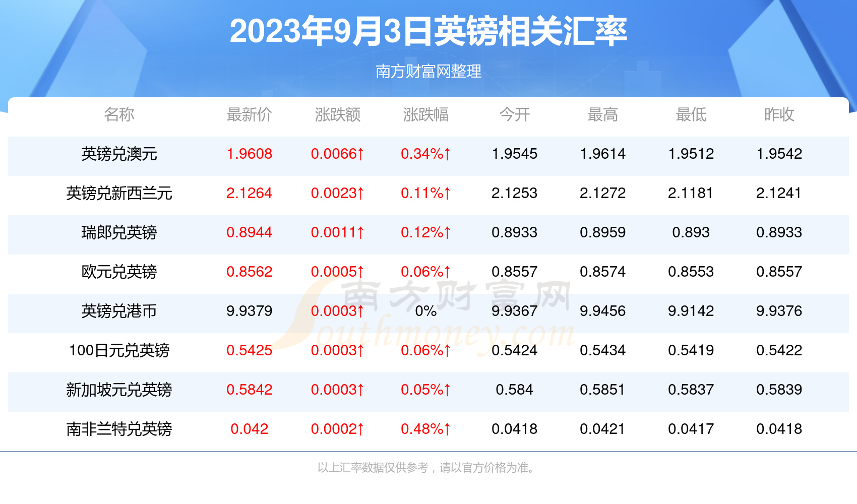
Task: Click opening price 0.584
Action: [x=514, y=390]
